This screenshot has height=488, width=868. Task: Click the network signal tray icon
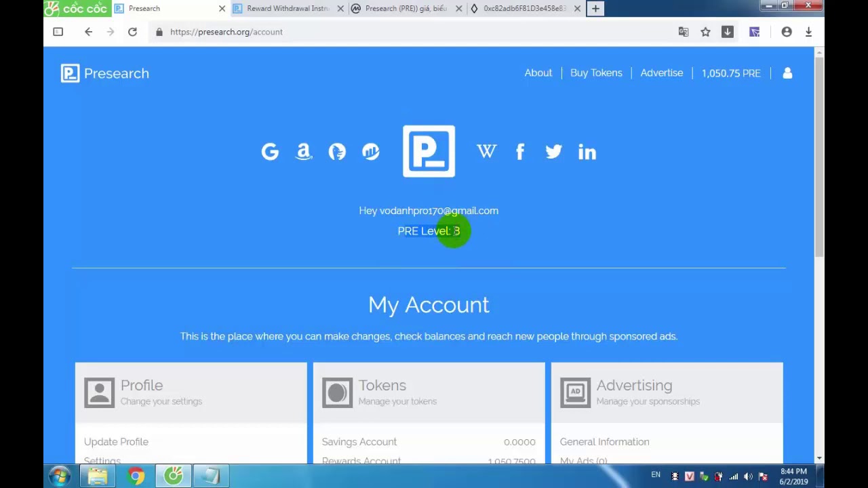point(734,476)
